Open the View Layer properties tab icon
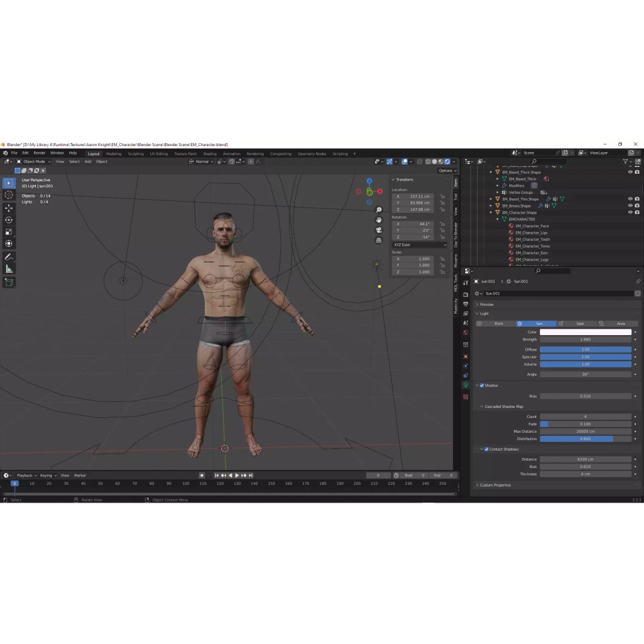The height and width of the screenshot is (644, 644). click(x=466, y=314)
